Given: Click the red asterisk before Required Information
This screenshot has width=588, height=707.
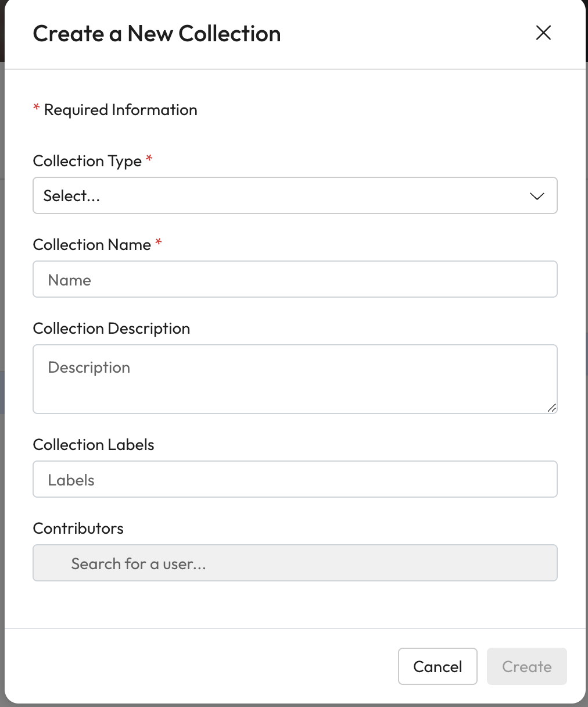Looking at the screenshot, I should click(x=37, y=108).
